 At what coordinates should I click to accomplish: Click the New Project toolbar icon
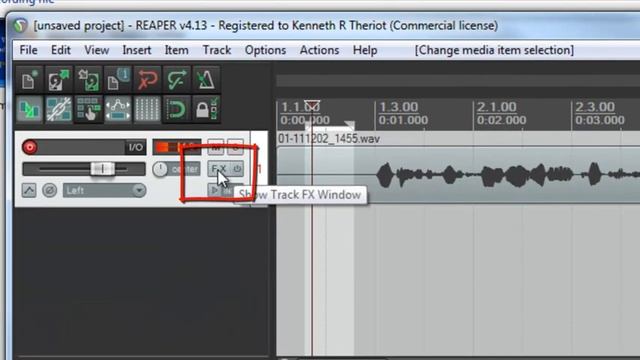[29, 80]
